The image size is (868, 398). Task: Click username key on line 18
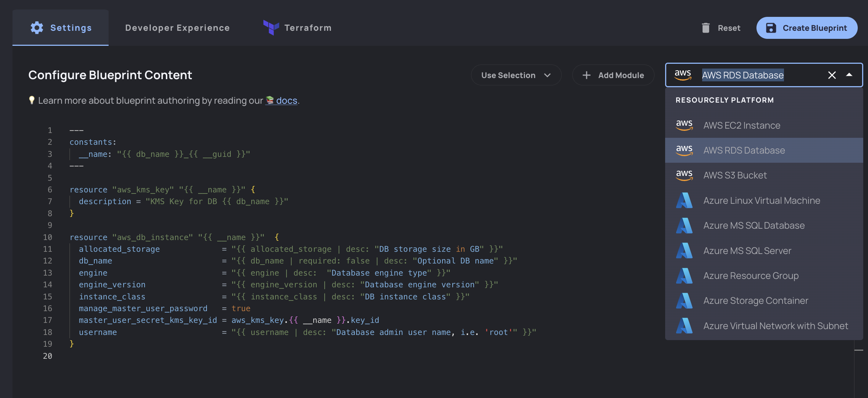[98, 332]
